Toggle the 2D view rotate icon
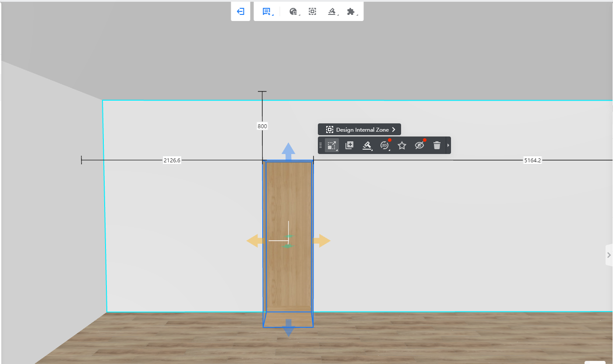This screenshot has width=613, height=364. coord(384,146)
